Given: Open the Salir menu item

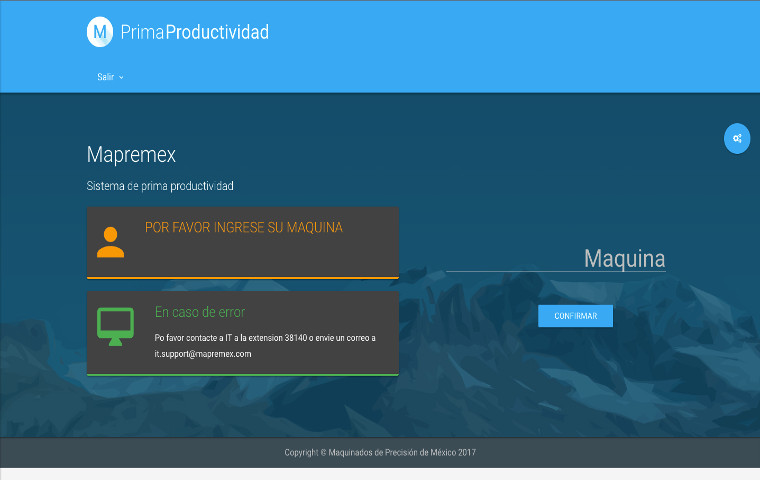Looking at the screenshot, I should click(x=105, y=77).
